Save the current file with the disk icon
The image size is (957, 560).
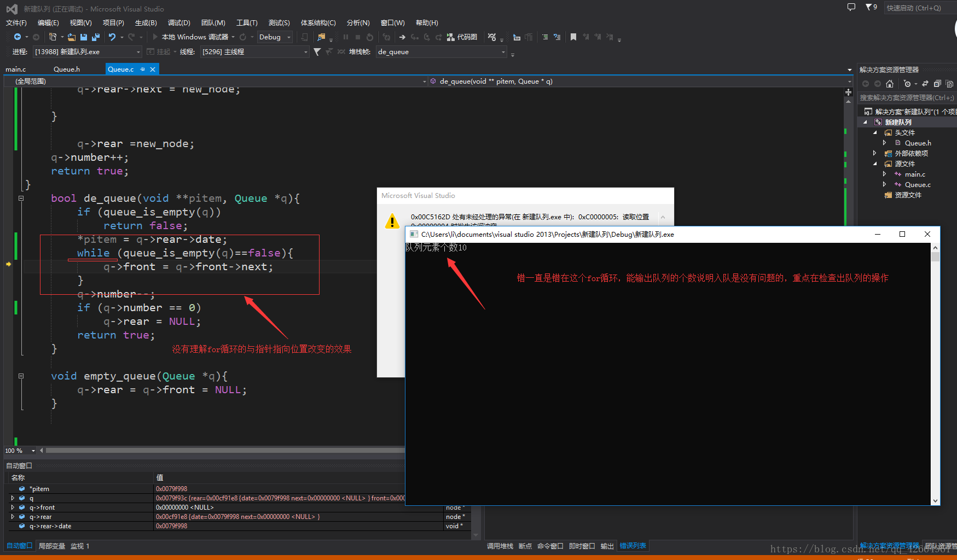coord(84,37)
